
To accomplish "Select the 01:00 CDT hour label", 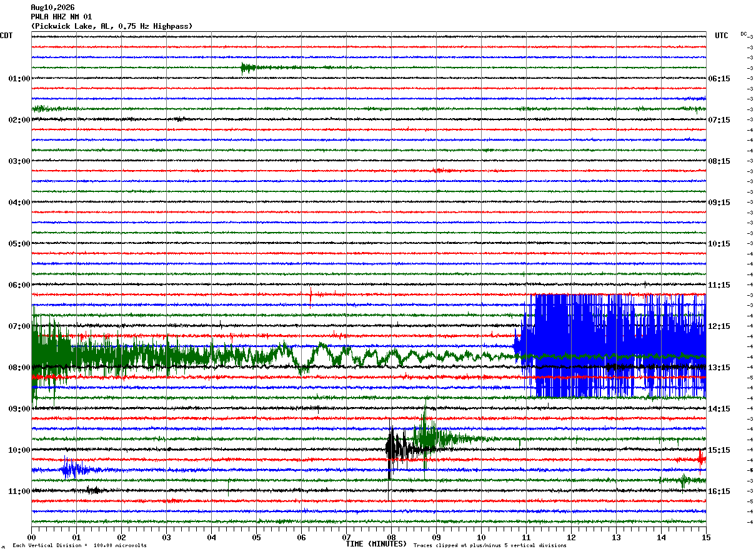I will pos(19,79).
